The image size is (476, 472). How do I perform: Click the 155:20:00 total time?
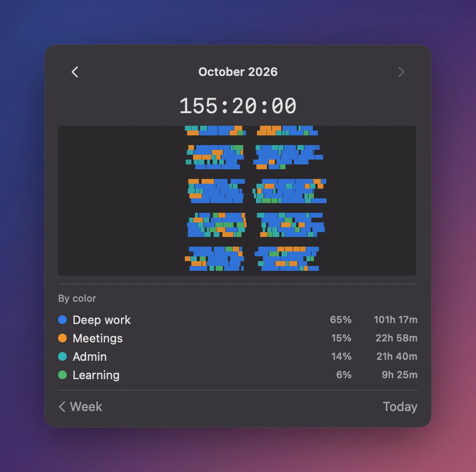coord(238,106)
